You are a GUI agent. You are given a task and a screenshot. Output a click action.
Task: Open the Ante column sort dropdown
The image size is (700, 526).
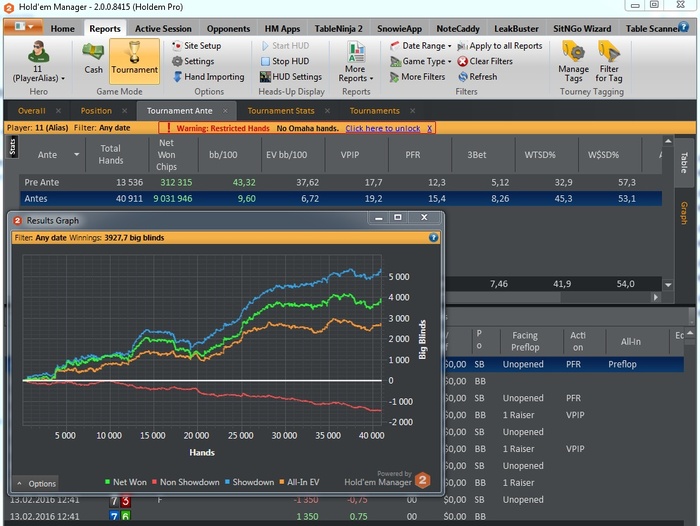point(76,154)
